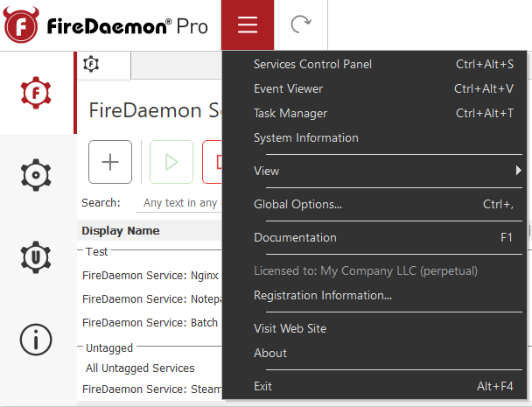Click the Search: label

[x=101, y=203]
